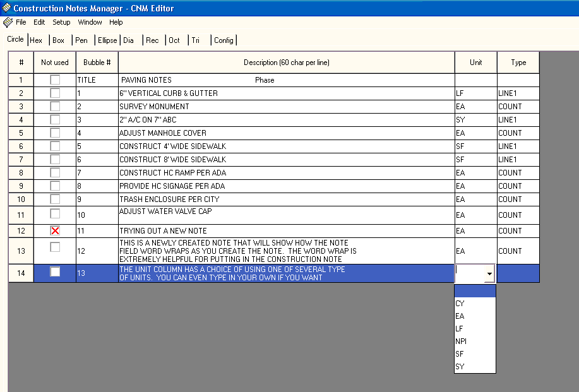Select LF from the unit dropdown list
This screenshot has height=392, width=579.
[460, 329]
